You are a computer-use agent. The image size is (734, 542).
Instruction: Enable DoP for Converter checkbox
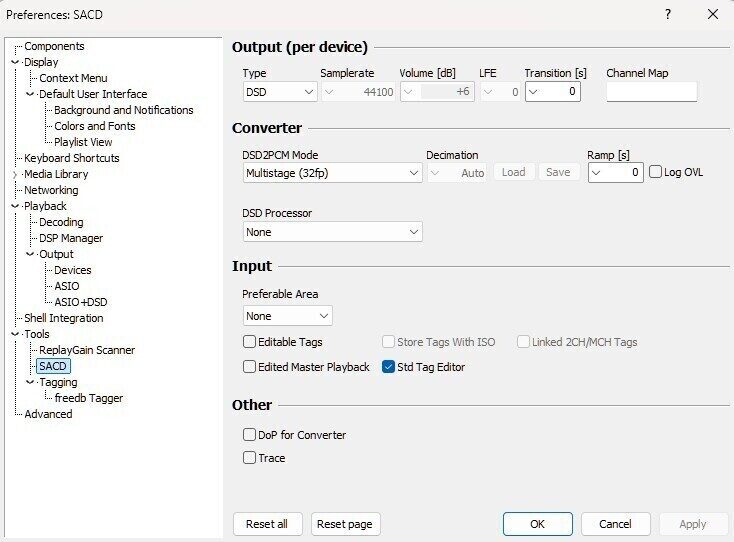(x=250, y=435)
